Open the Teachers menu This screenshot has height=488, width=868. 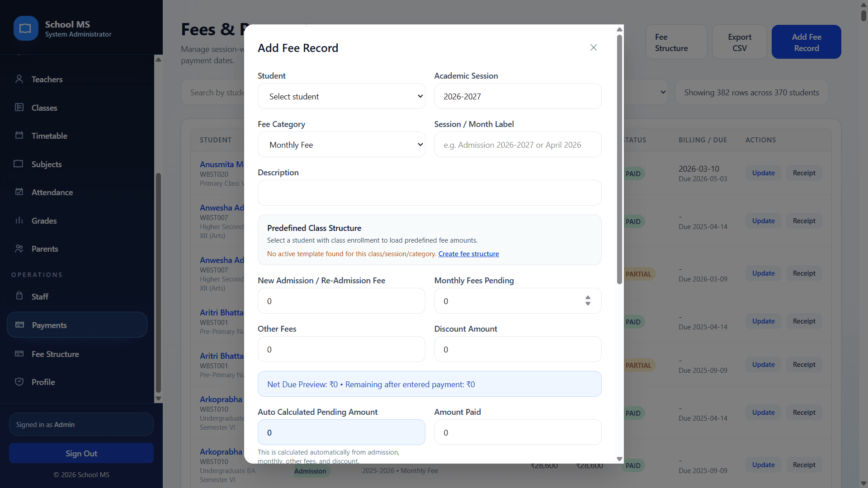47,80
